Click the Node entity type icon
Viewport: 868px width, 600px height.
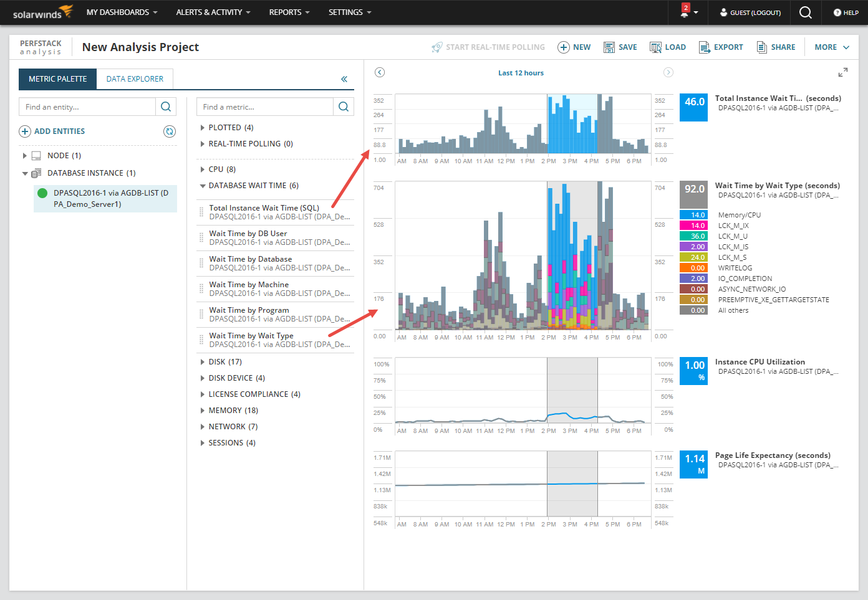(x=36, y=156)
